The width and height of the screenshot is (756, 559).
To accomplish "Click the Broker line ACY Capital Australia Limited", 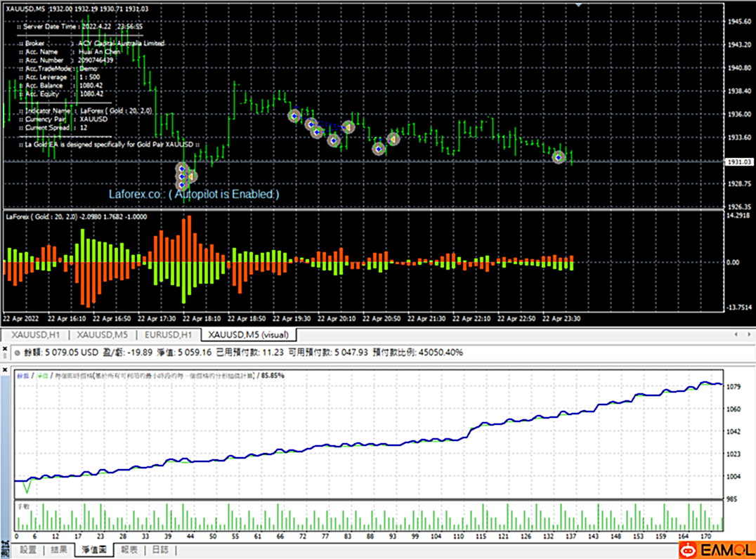I will 91,44.
